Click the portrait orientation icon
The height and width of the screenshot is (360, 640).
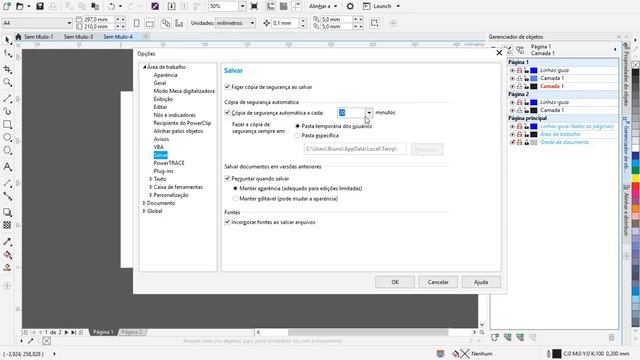coord(137,23)
